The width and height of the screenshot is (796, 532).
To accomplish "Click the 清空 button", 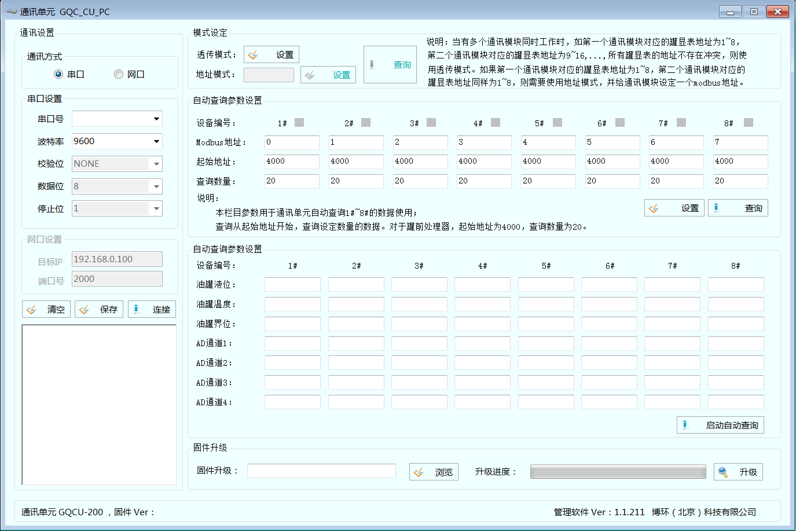I will (46, 309).
